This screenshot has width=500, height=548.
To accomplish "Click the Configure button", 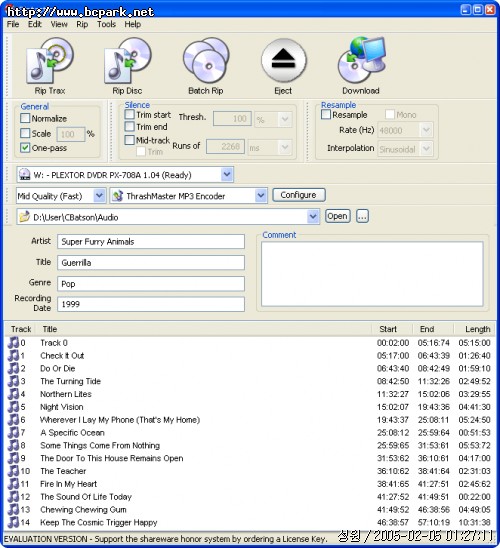I will pos(298,195).
